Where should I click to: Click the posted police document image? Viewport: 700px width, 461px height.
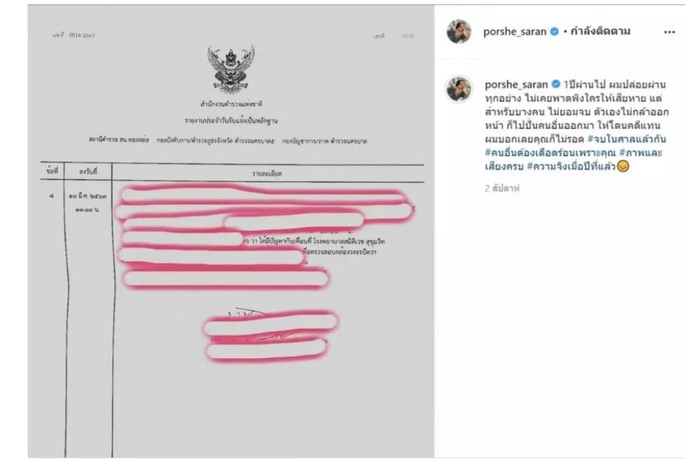(231, 231)
